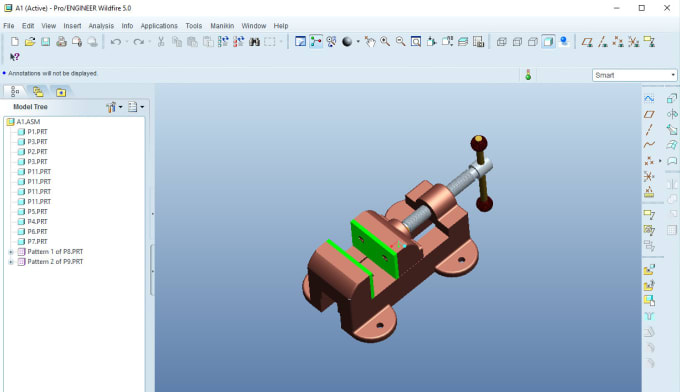Toggle datum axes display
Viewport: 680px width, 392px height.
pyautogui.click(x=603, y=42)
